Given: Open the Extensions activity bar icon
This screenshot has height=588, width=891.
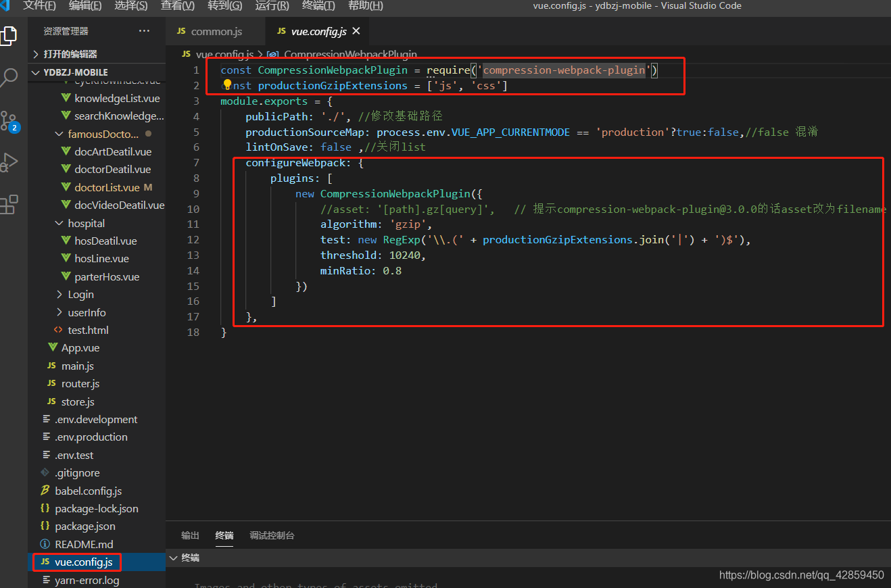Looking at the screenshot, I should pyautogui.click(x=8, y=205).
